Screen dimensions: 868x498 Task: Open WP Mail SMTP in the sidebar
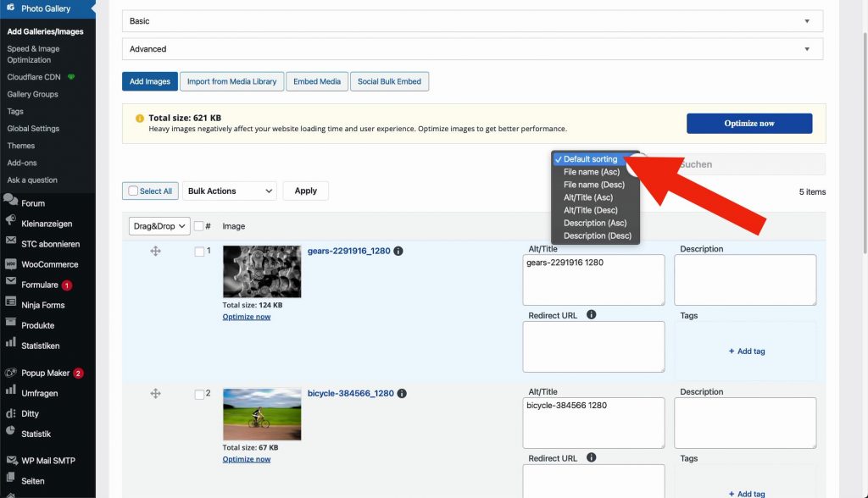(x=48, y=461)
